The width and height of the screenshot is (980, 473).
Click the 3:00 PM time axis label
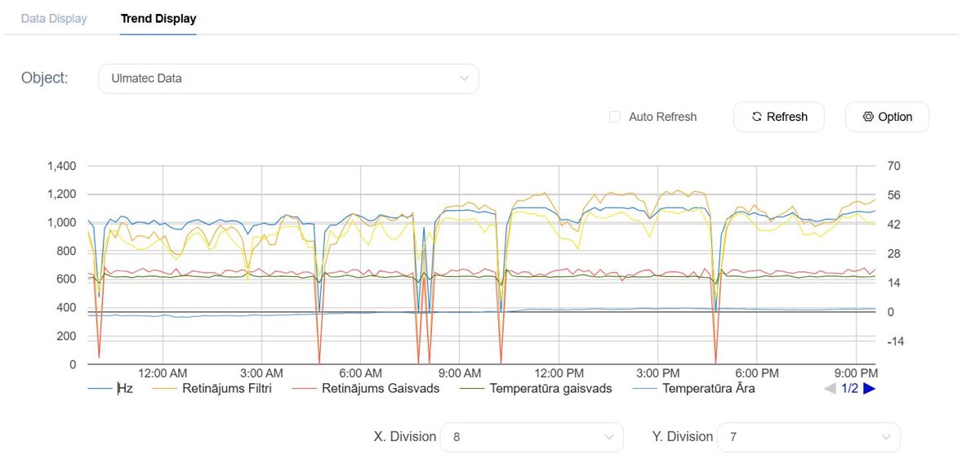(658, 373)
